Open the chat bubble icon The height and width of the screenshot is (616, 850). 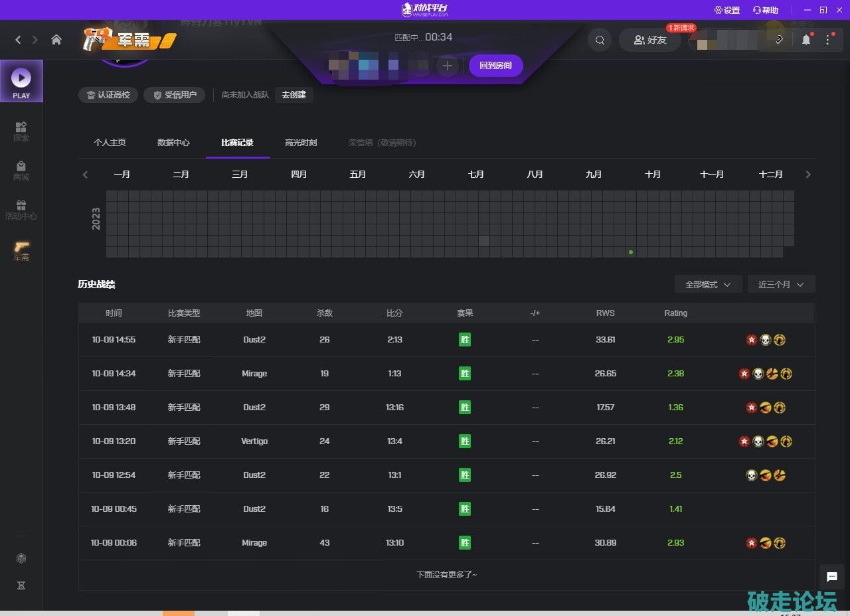click(831, 577)
